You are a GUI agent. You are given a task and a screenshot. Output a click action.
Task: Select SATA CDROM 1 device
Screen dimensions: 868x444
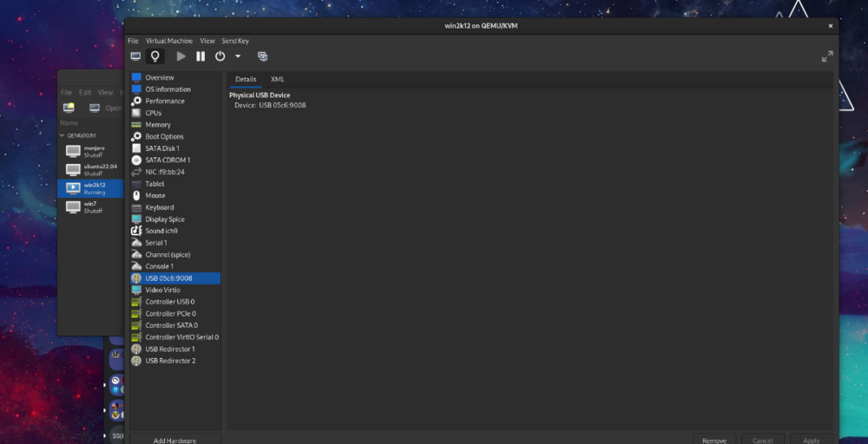175,160
